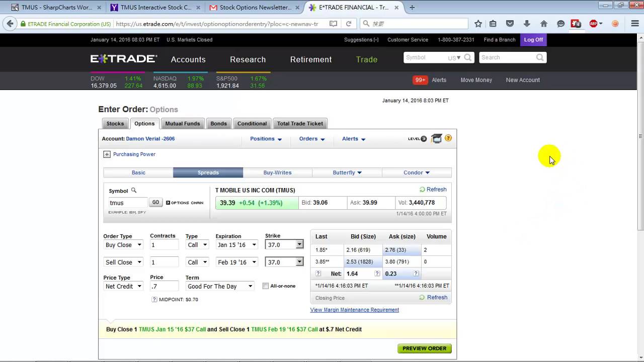Open the yellow help question mark icon
Screen dimensions: 644x362
448,138
